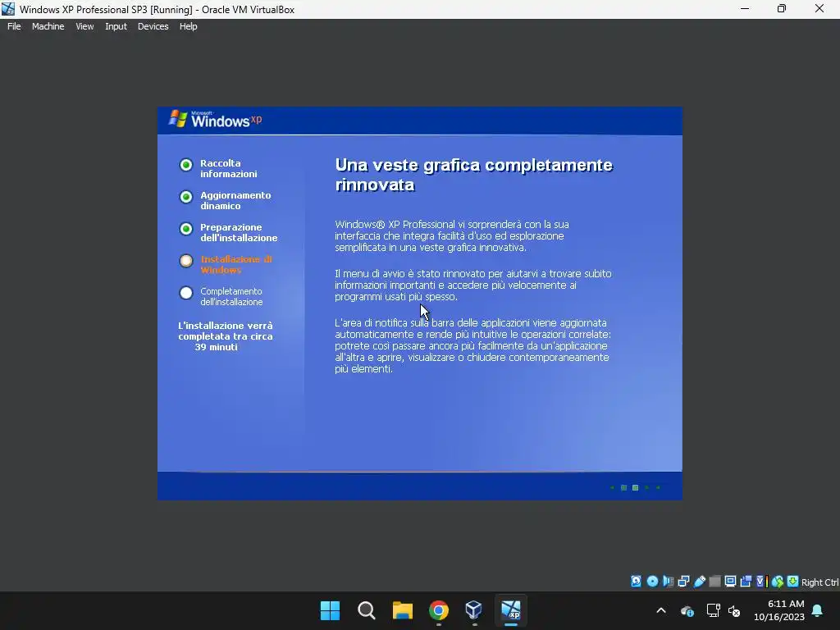This screenshot has height=630, width=840.
Task: Click the Right Ctrl host key label
Action: pyautogui.click(x=819, y=582)
